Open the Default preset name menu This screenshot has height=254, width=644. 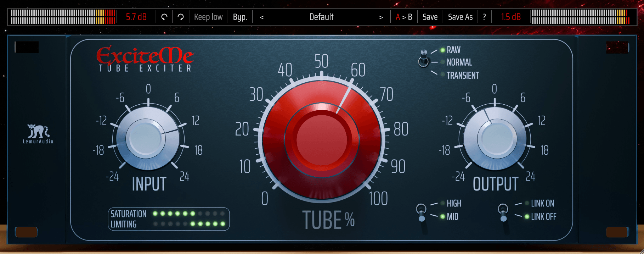(x=321, y=17)
